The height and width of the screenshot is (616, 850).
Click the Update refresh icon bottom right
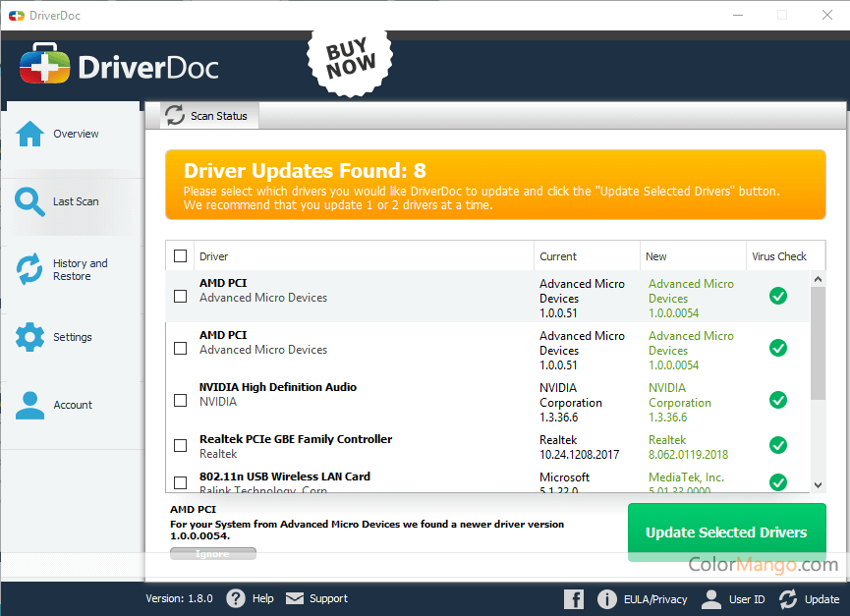tap(786, 598)
